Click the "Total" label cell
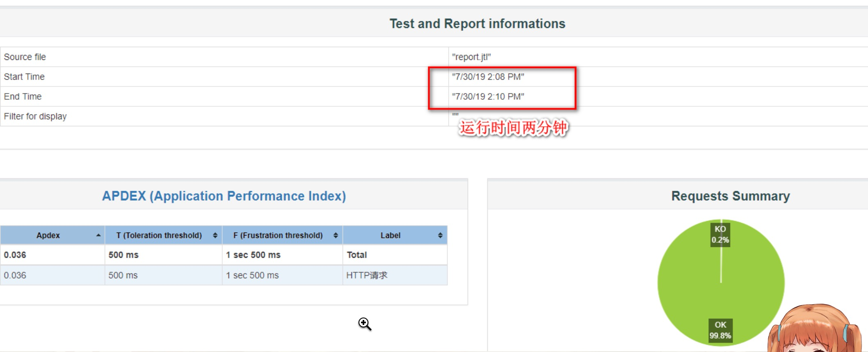This screenshot has width=868, height=352. point(357,255)
